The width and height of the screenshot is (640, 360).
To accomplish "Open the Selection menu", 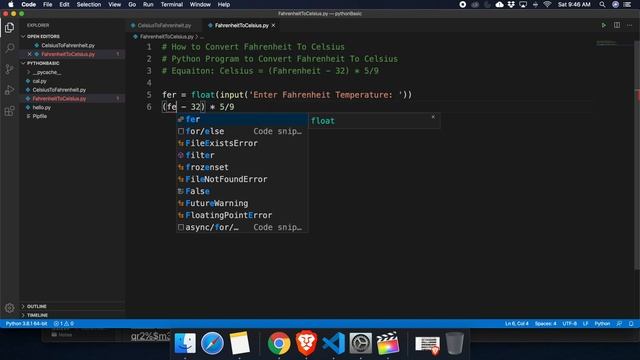I will coord(89,4).
